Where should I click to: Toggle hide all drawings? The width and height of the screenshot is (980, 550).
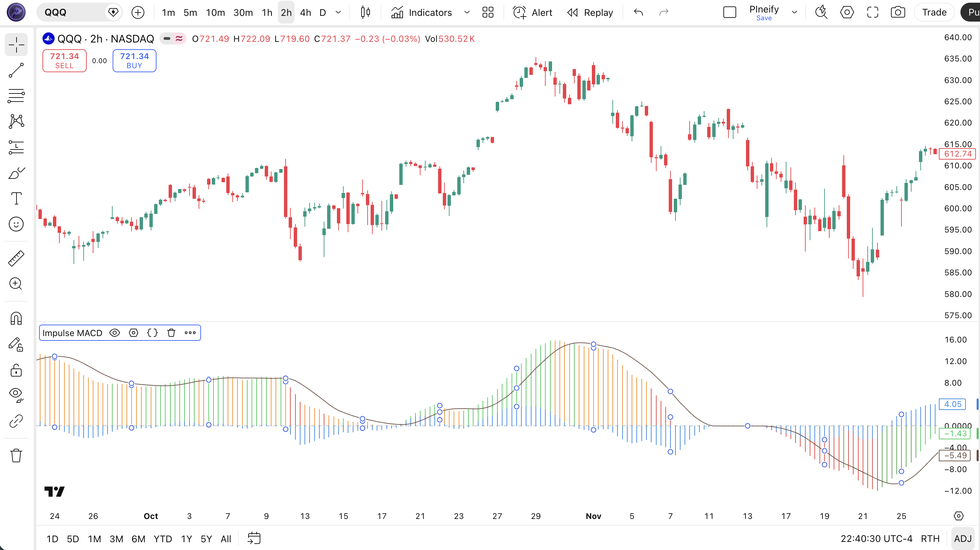(x=17, y=395)
